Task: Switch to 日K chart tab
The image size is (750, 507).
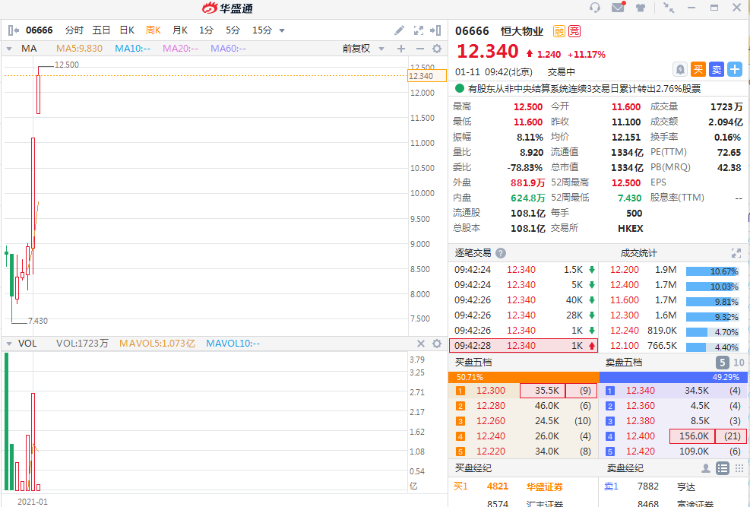Action: (x=127, y=30)
